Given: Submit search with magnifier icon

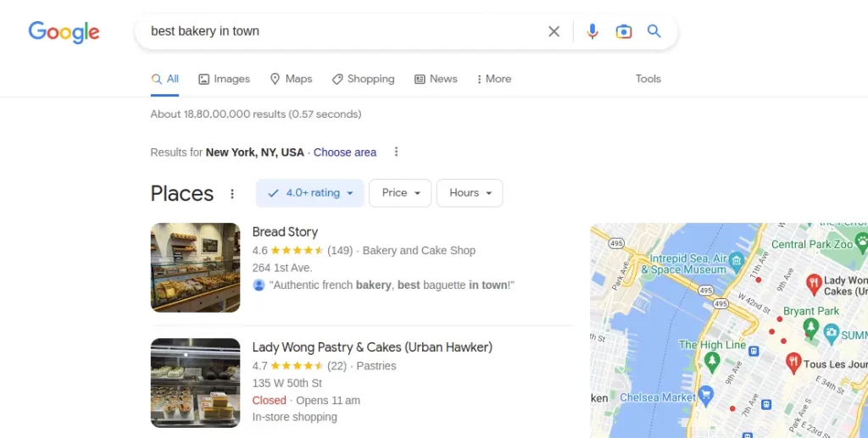Looking at the screenshot, I should click(654, 31).
